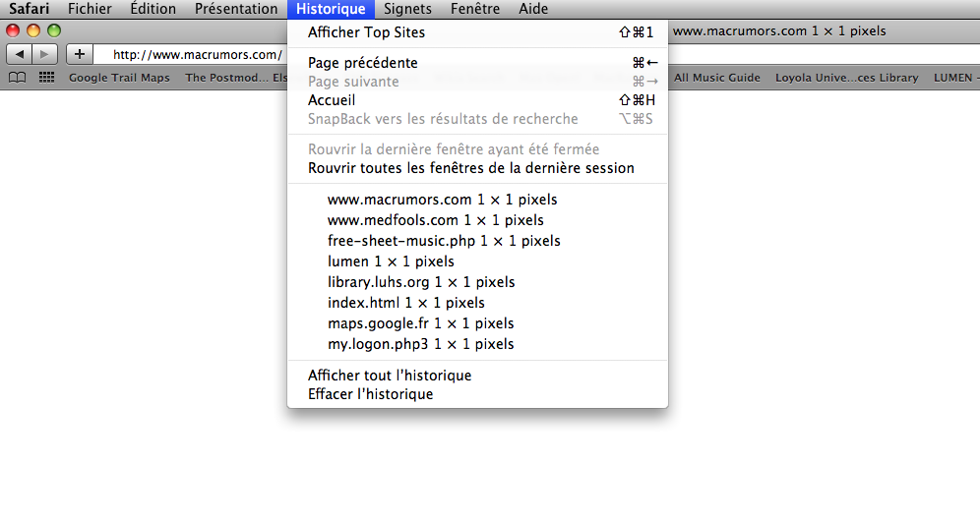This screenshot has width=980, height=522.
Task: Open the Présentation menu
Action: click(x=236, y=9)
